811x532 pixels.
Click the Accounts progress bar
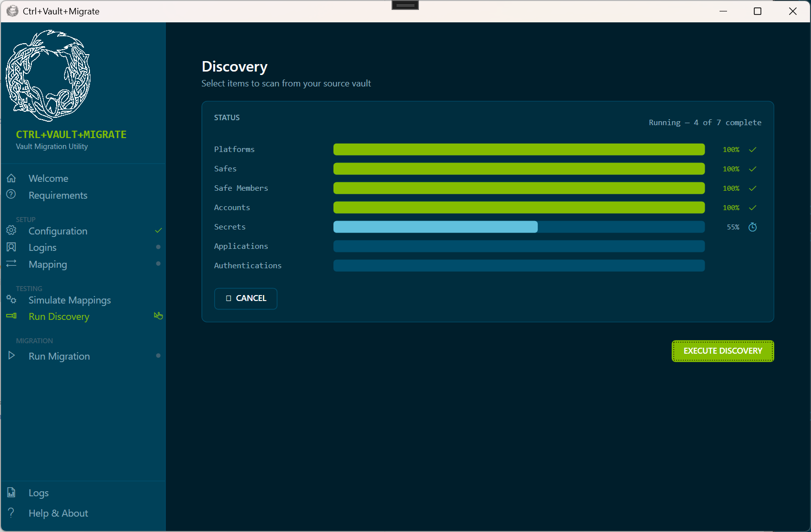(x=519, y=208)
